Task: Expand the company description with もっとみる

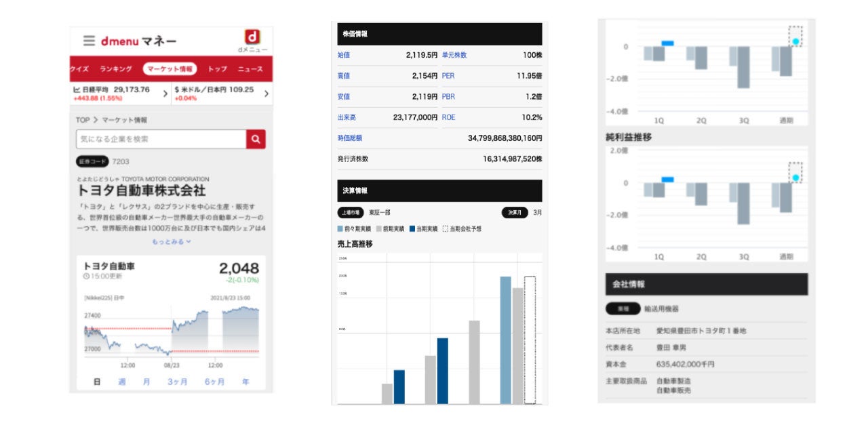Action: pyautogui.click(x=171, y=241)
